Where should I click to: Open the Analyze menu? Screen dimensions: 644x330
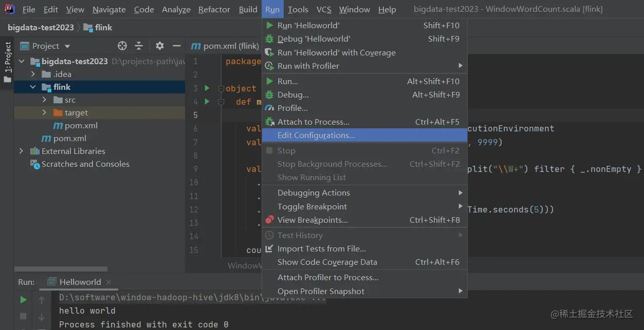(176, 9)
